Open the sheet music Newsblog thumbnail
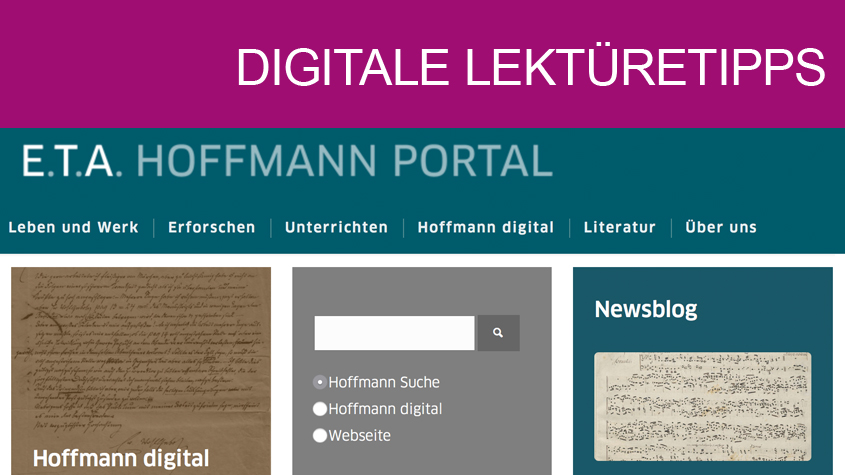 703,407
